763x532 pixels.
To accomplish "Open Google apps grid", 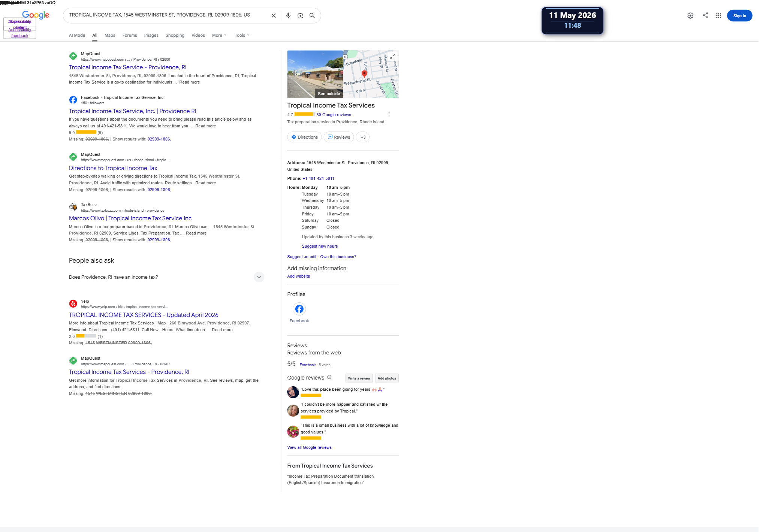I will coord(718,16).
